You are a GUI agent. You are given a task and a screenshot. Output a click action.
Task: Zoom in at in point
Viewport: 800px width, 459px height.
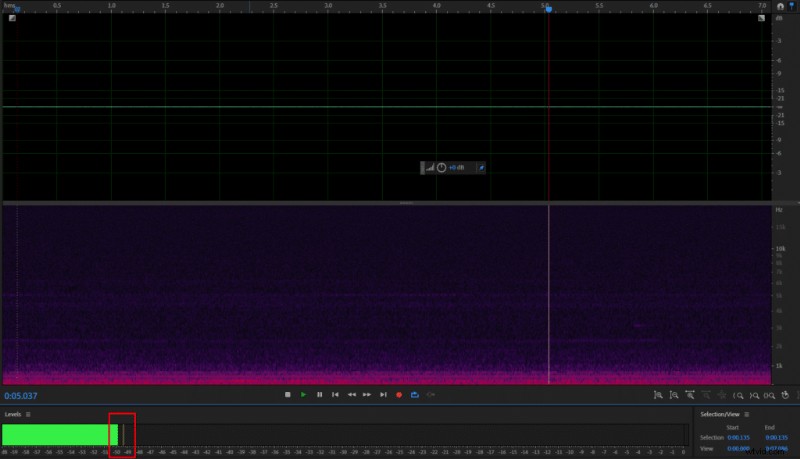[x=738, y=395]
